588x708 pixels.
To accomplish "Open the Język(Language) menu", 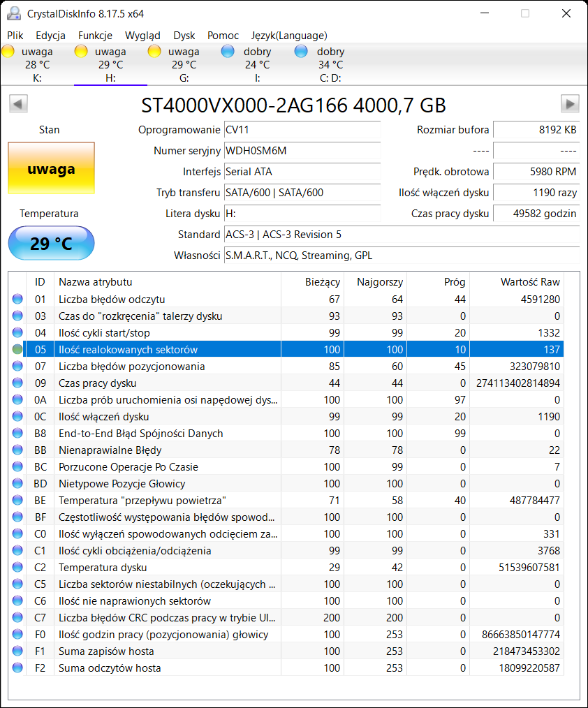I will (x=289, y=36).
